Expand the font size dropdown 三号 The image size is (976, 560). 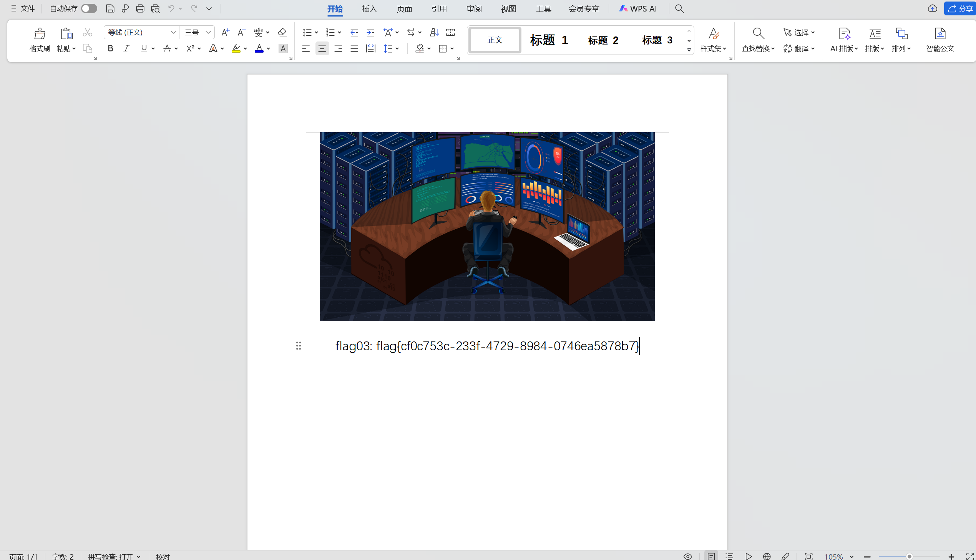[208, 32]
